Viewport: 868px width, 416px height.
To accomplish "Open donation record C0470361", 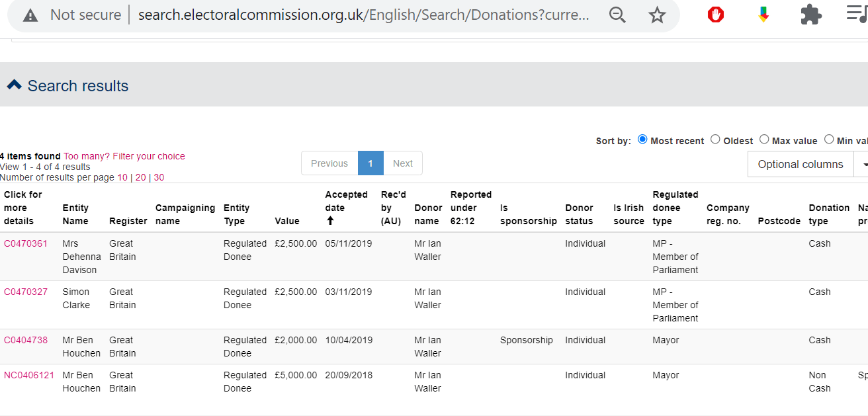I will pos(26,243).
